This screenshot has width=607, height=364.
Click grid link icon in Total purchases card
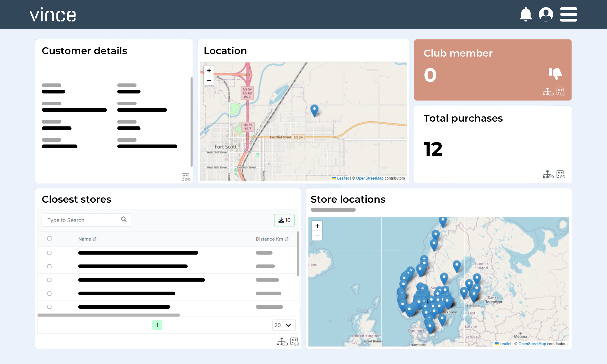point(561,174)
